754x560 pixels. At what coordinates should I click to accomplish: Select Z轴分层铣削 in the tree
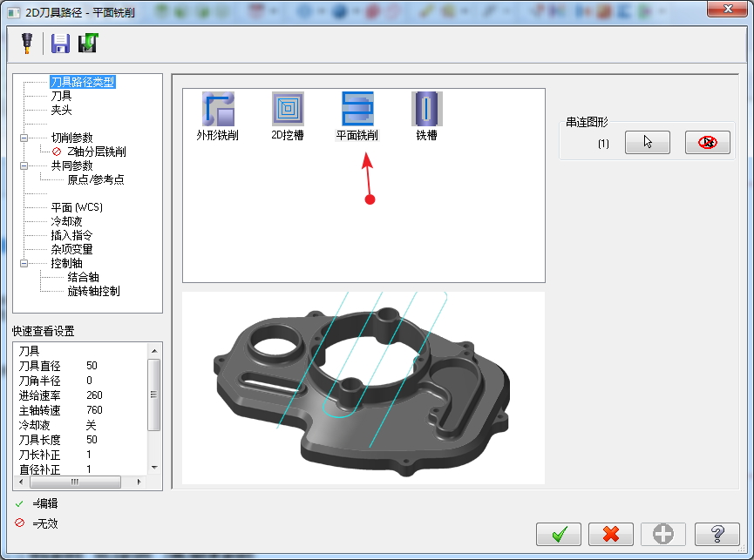(x=96, y=152)
